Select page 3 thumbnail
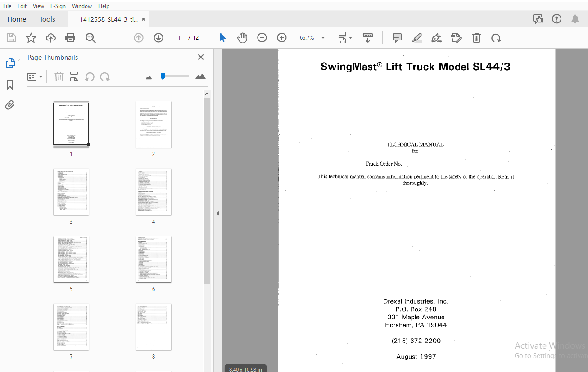588x372 pixels. (x=71, y=192)
